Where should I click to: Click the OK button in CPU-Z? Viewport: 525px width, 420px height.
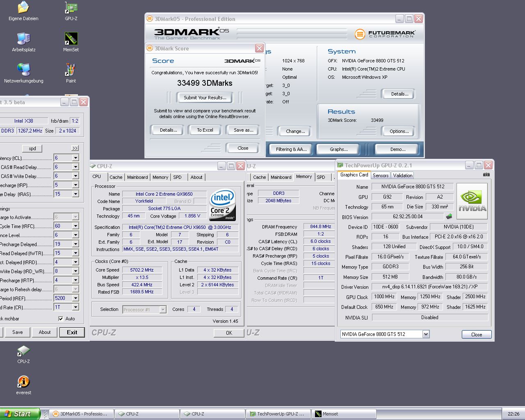coord(229,333)
